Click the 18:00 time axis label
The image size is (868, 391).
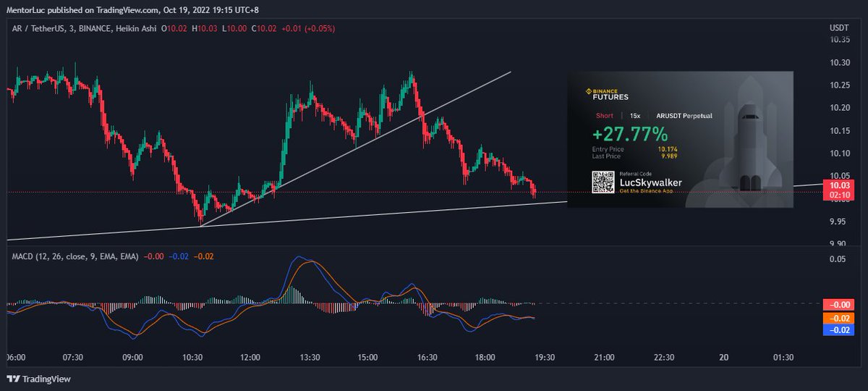click(x=485, y=357)
